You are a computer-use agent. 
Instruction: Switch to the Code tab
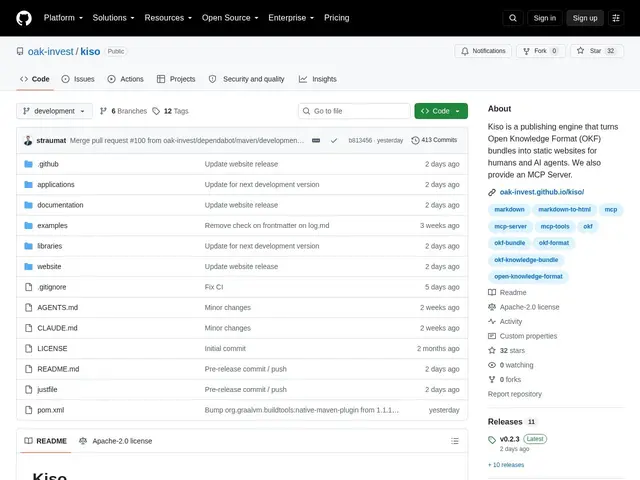(x=35, y=79)
